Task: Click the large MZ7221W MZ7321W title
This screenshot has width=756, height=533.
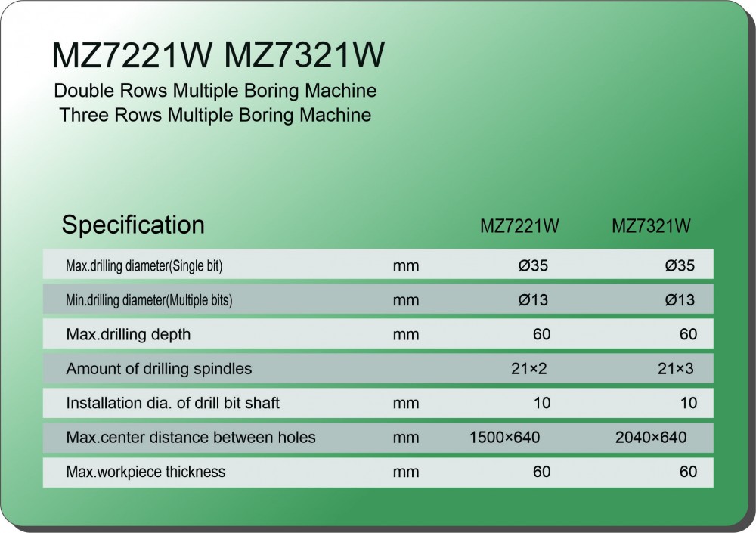Action: click(x=218, y=56)
